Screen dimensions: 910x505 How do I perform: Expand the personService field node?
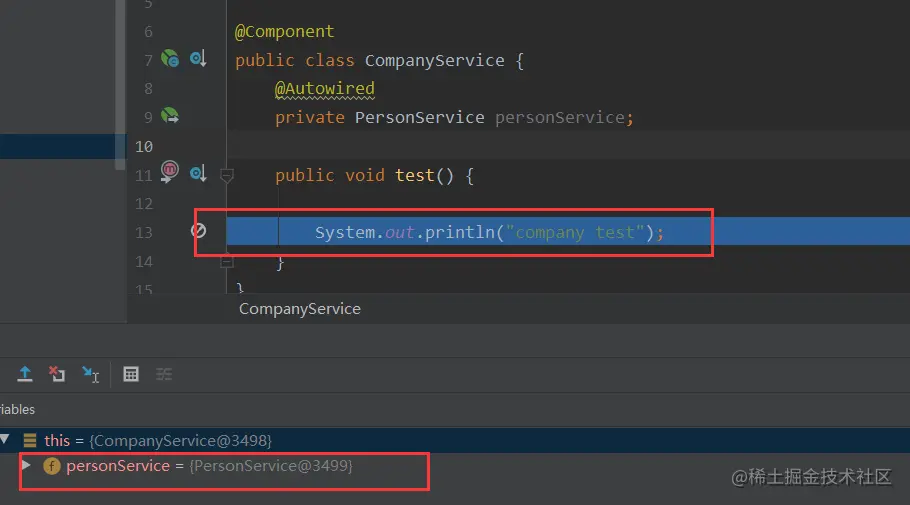tap(26, 465)
